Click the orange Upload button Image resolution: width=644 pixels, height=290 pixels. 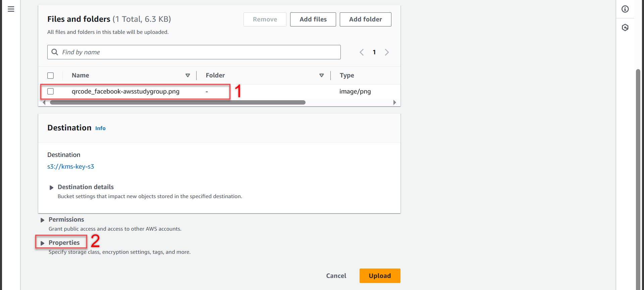pos(380,276)
